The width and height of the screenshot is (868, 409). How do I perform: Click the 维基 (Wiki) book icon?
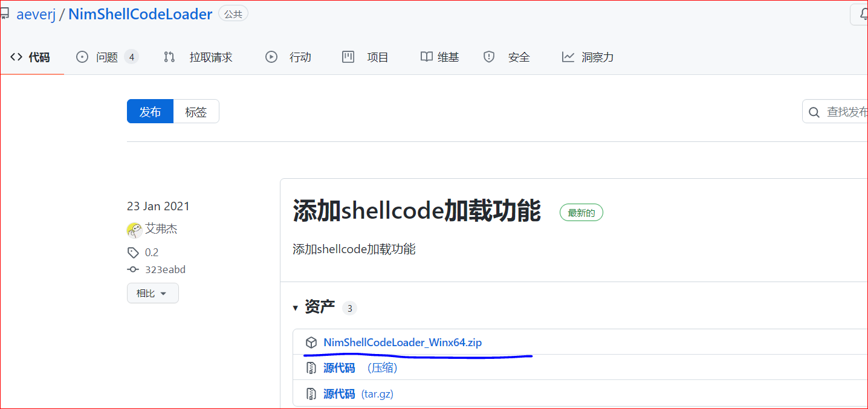426,57
